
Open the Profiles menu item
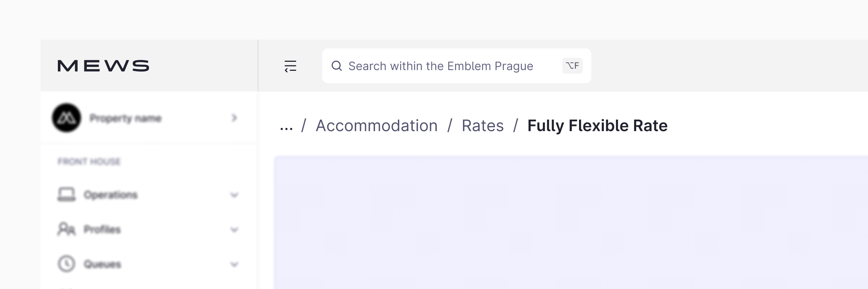pyautogui.click(x=102, y=229)
